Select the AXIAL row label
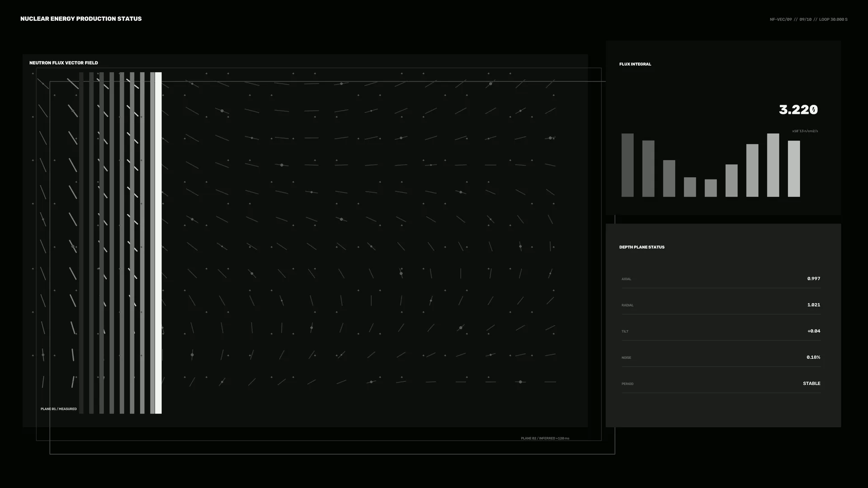 626,279
